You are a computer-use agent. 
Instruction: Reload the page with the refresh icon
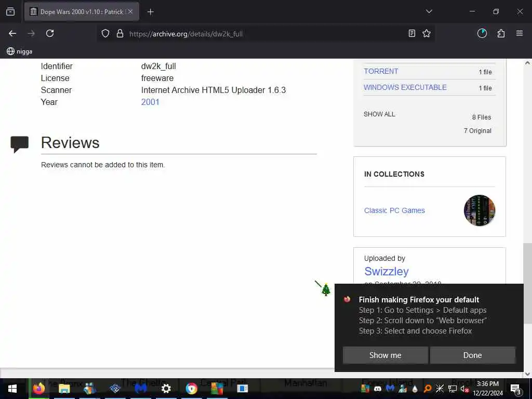tap(50, 33)
